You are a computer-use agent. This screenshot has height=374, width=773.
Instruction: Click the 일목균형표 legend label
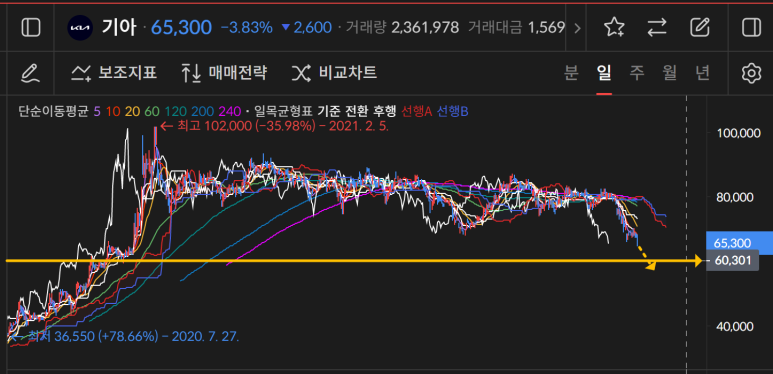point(282,112)
